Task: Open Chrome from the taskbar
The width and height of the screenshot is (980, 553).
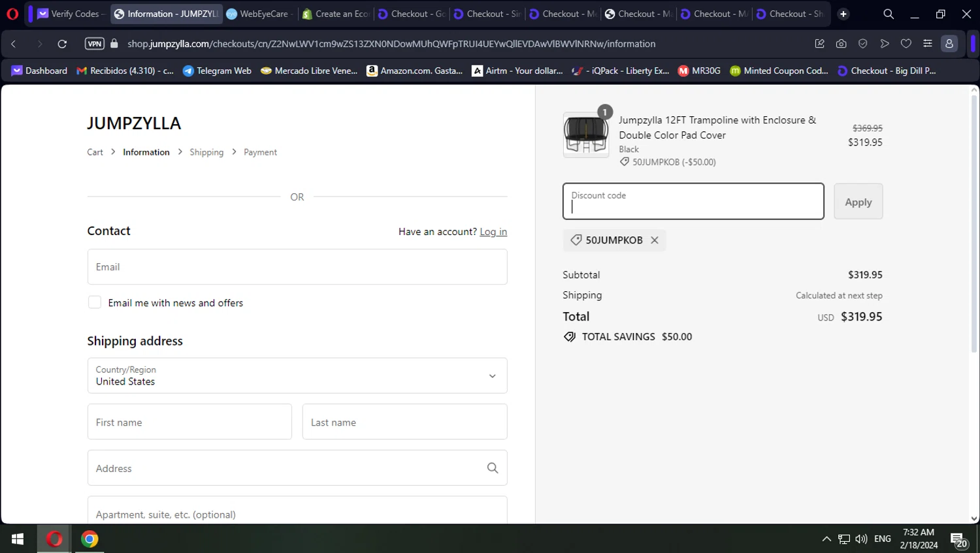Action: (x=90, y=539)
